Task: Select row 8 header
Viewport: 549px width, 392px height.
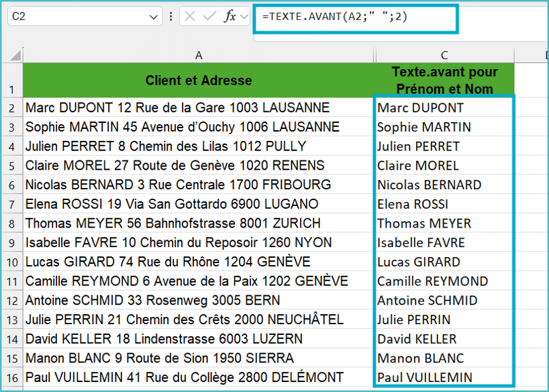Action: [x=12, y=223]
